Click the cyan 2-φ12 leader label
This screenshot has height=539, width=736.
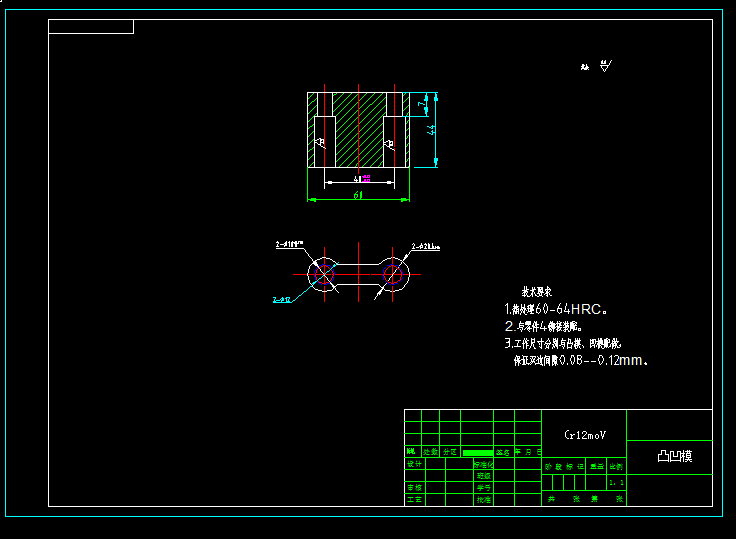point(282,300)
